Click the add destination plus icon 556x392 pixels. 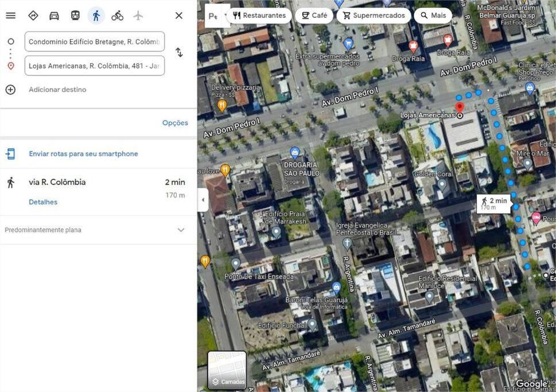(11, 90)
